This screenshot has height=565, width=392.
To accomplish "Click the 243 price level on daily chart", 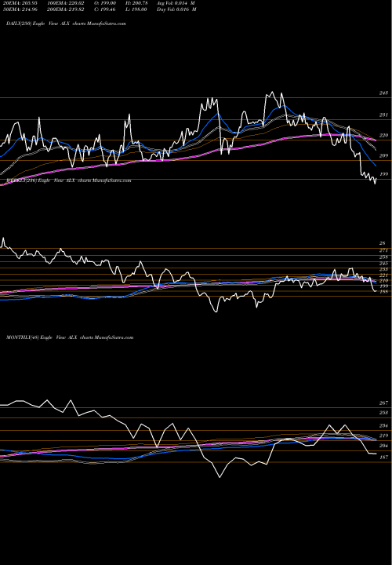I will coord(383,93).
